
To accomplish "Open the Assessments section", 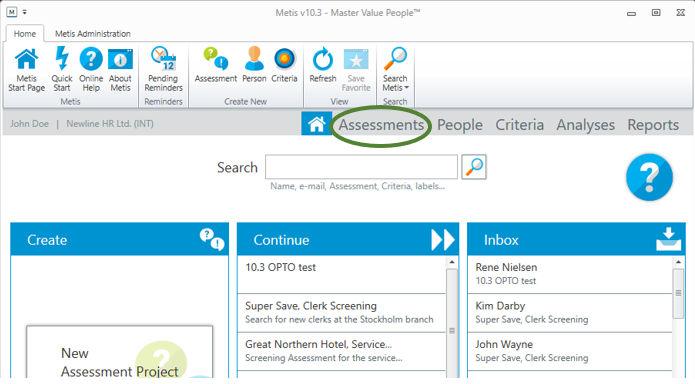I will tap(381, 125).
